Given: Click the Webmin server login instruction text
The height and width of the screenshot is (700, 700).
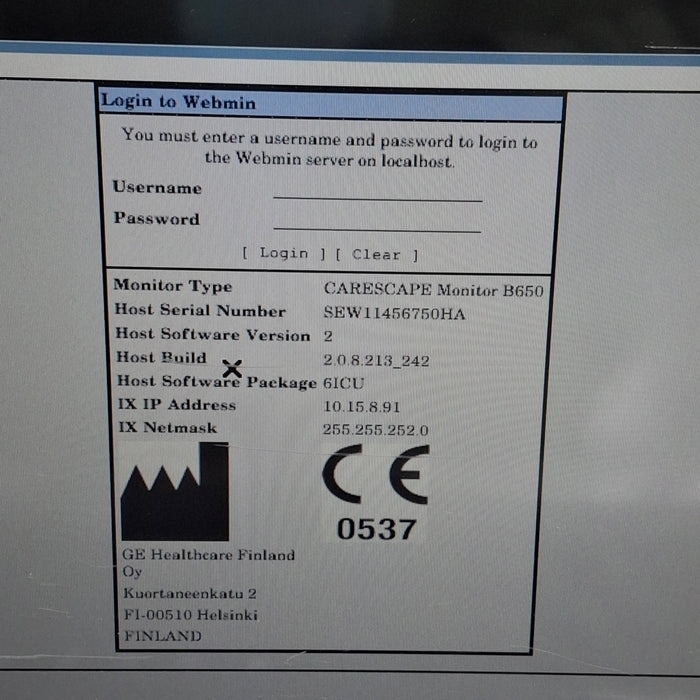Looking at the screenshot, I should click(x=329, y=150).
